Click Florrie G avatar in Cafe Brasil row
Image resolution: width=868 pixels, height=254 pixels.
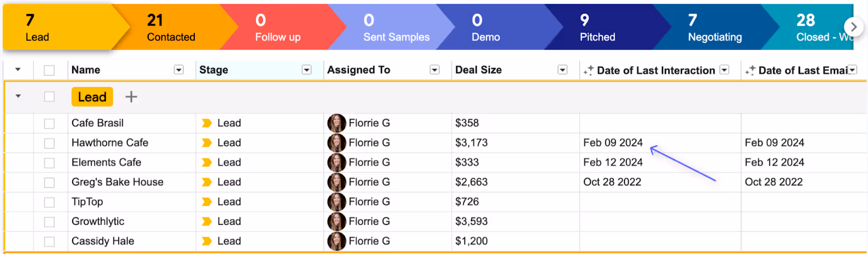coord(336,123)
